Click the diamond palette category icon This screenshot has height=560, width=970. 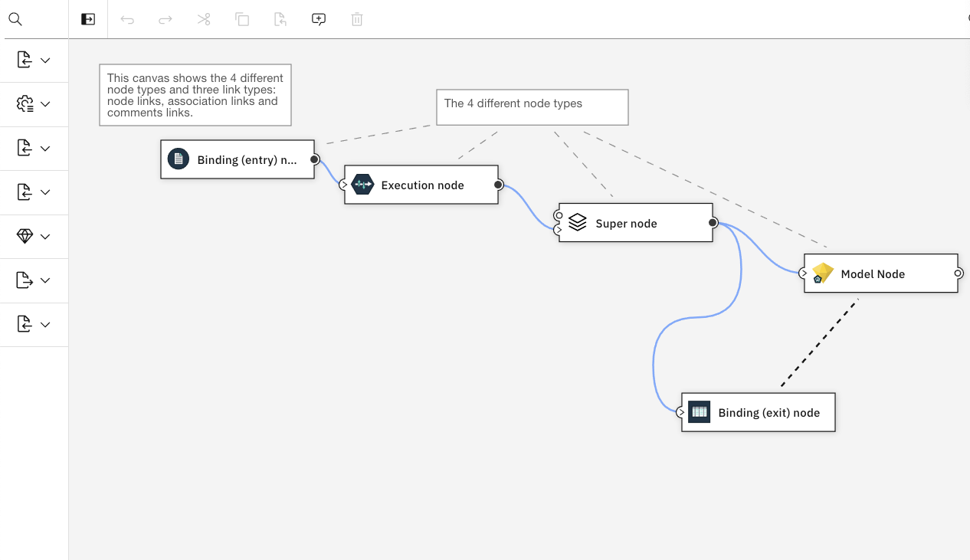[x=24, y=236]
